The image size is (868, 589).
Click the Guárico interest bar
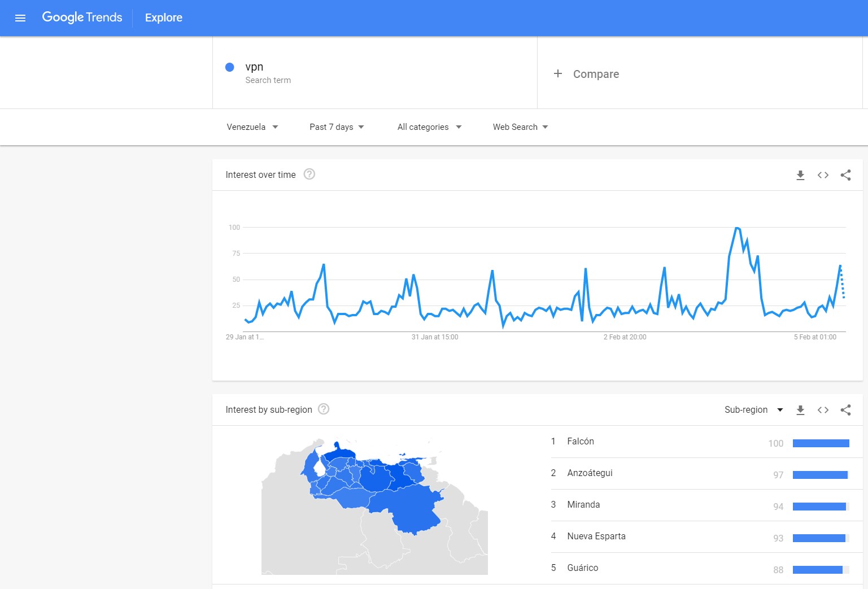[x=821, y=570]
